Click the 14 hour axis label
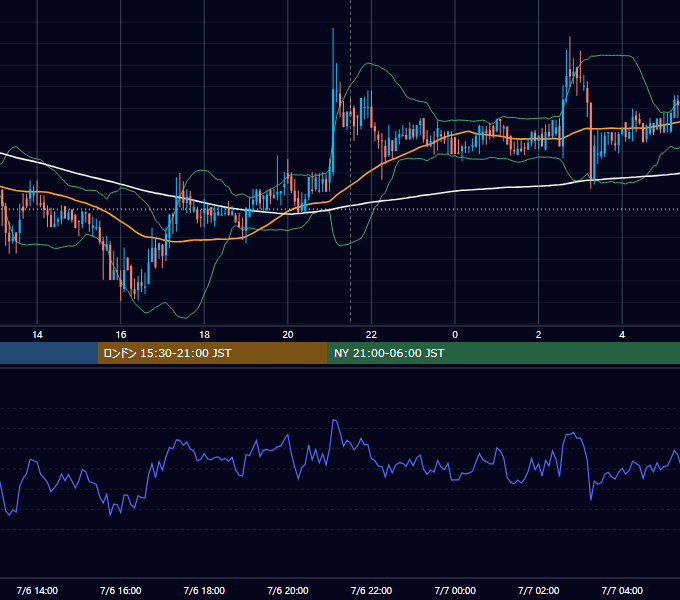This screenshot has width=680, height=600. tap(37, 335)
